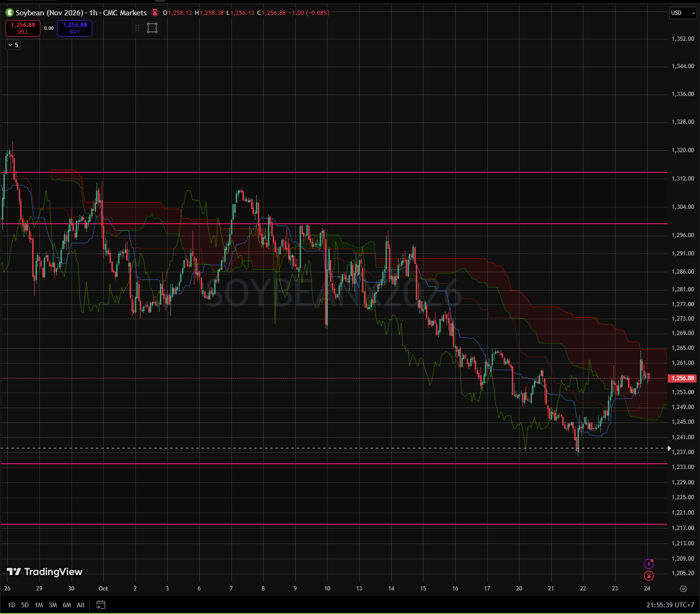Select the 3M time range
The height and width of the screenshot is (614, 700).
tap(53, 605)
